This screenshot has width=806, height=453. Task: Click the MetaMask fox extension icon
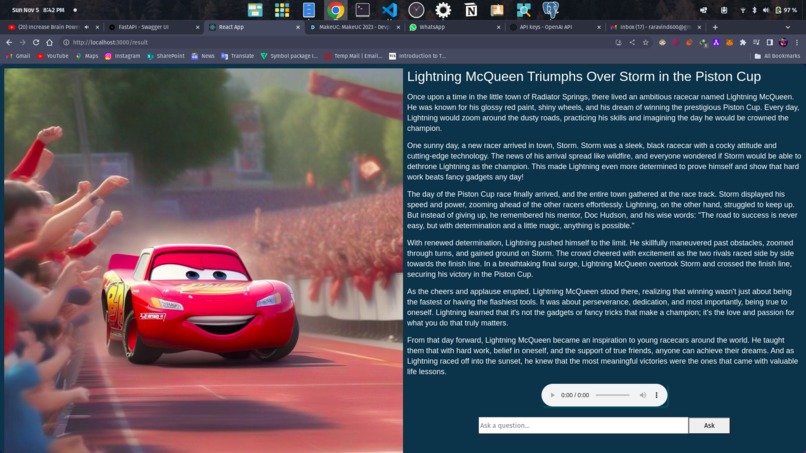click(729, 42)
